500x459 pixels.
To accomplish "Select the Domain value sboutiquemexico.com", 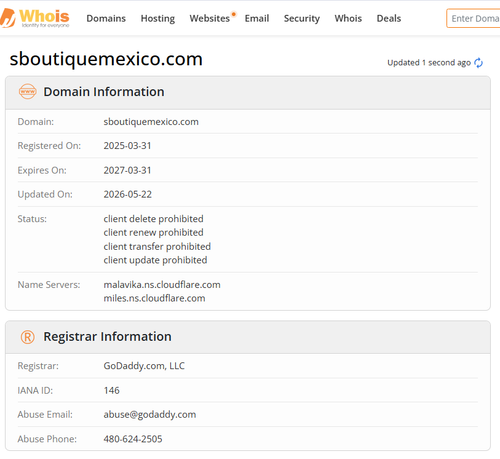I will point(151,122).
